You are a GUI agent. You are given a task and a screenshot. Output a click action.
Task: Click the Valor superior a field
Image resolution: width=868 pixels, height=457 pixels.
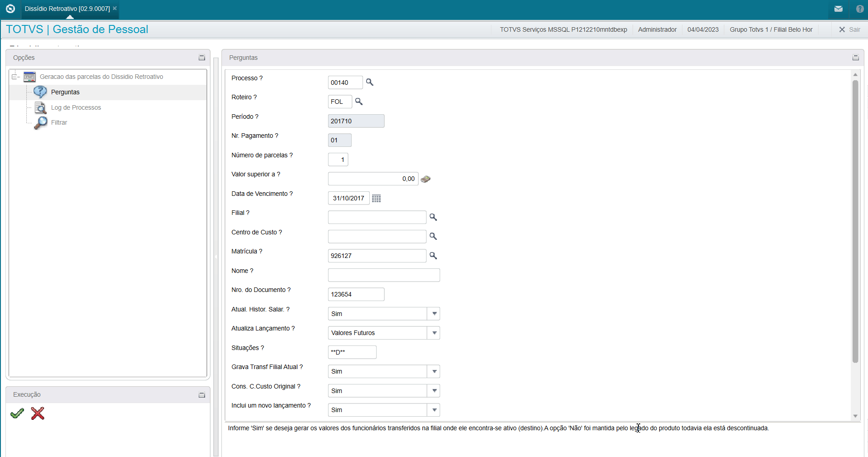click(x=373, y=179)
